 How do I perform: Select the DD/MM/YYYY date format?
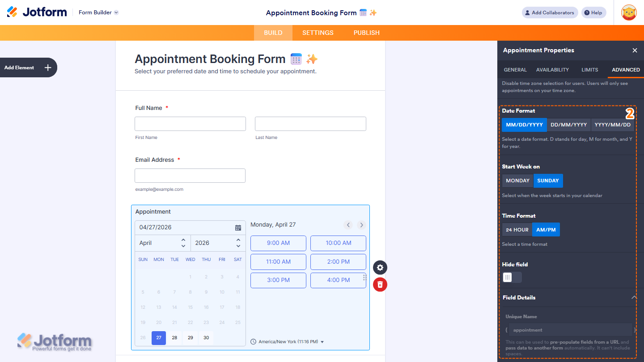tap(568, 125)
